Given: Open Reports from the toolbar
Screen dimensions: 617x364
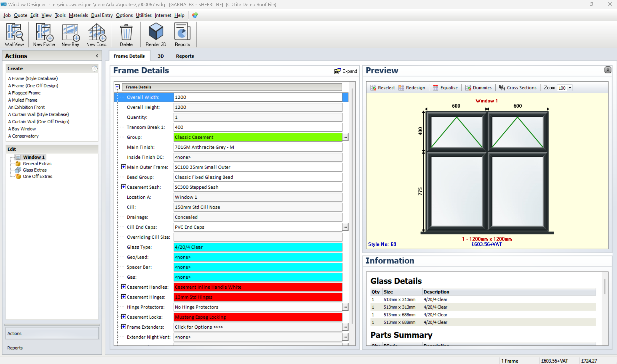Looking at the screenshot, I should (182, 34).
